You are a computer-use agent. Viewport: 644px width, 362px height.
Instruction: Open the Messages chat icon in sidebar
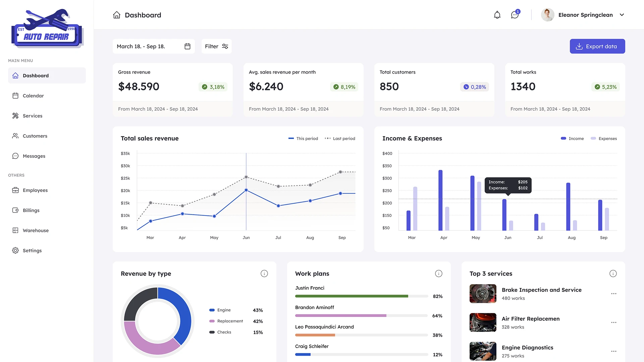tap(15, 156)
